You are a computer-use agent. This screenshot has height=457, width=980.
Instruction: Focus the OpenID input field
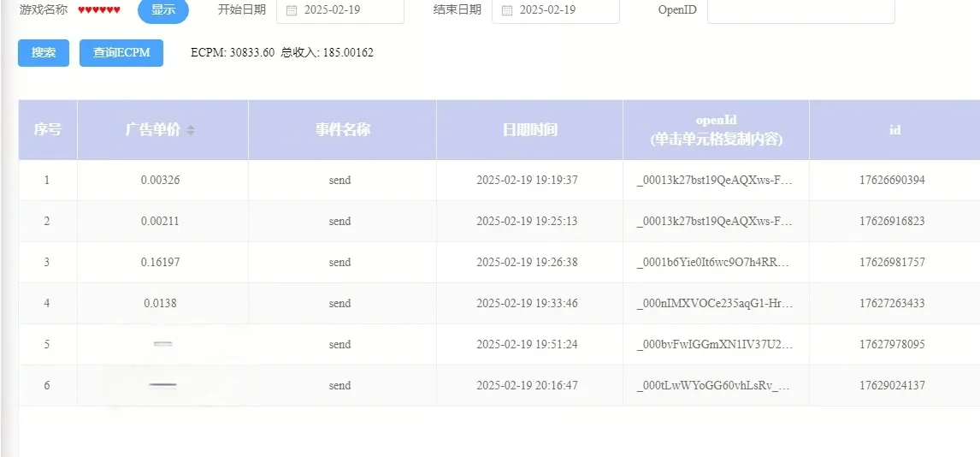click(x=800, y=10)
